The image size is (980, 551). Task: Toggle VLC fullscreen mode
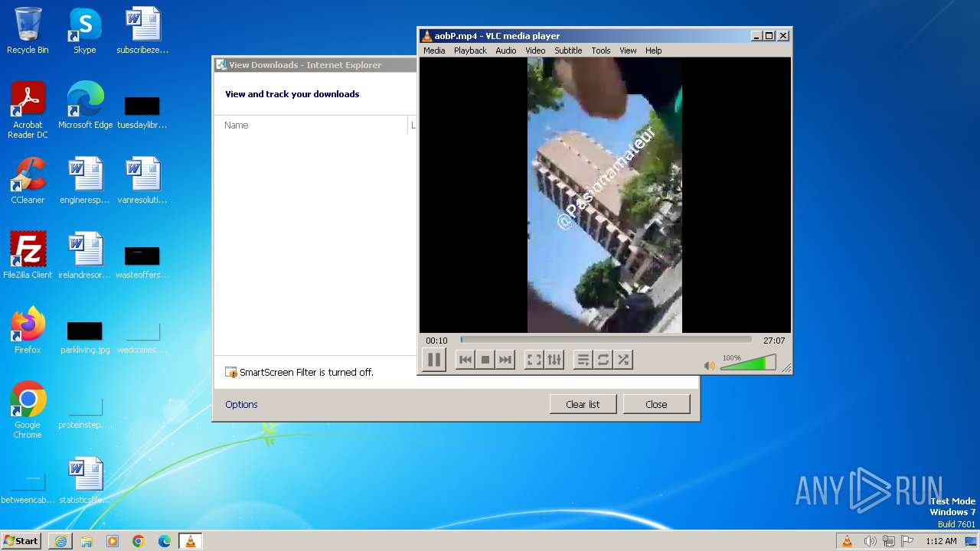(x=534, y=360)
